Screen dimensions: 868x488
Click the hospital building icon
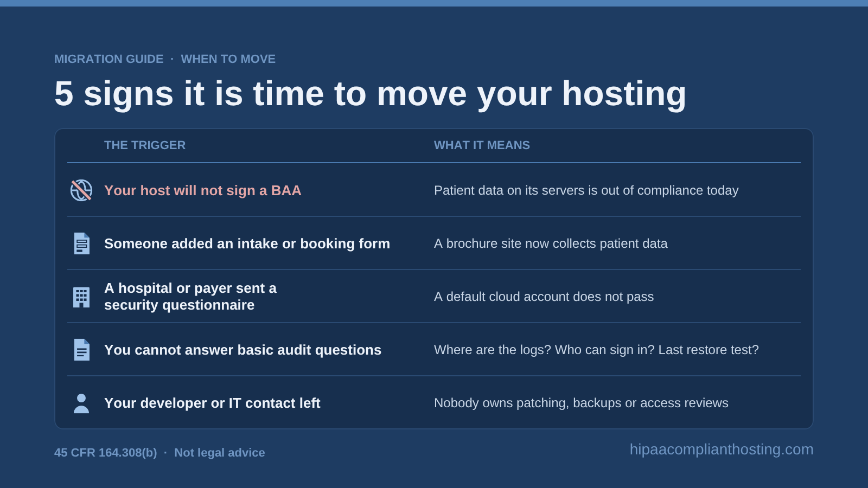click(x=81, y=297)
